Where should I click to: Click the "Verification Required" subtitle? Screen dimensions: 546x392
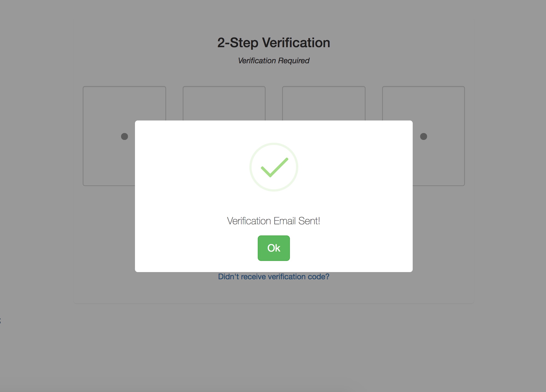[274, 61]
